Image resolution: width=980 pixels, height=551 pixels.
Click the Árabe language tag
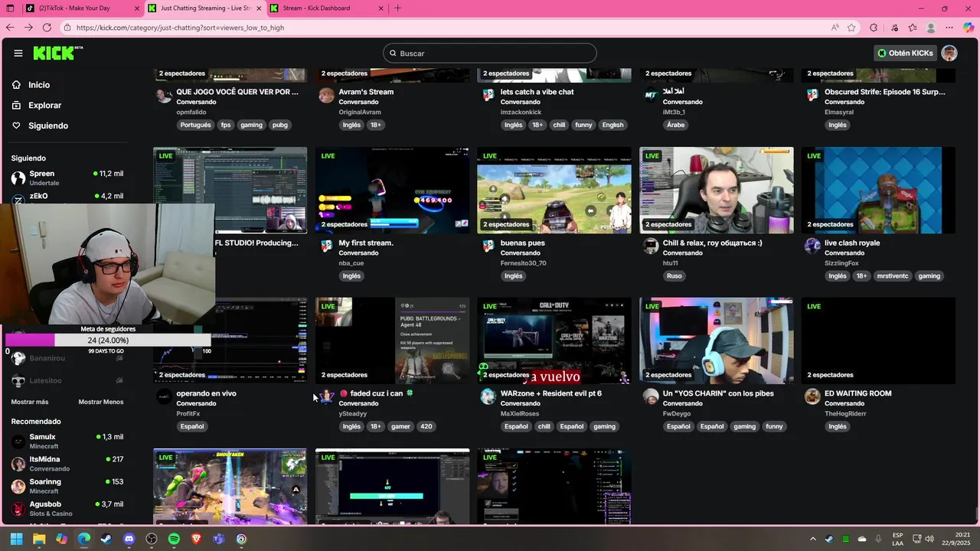coord(675,125)
